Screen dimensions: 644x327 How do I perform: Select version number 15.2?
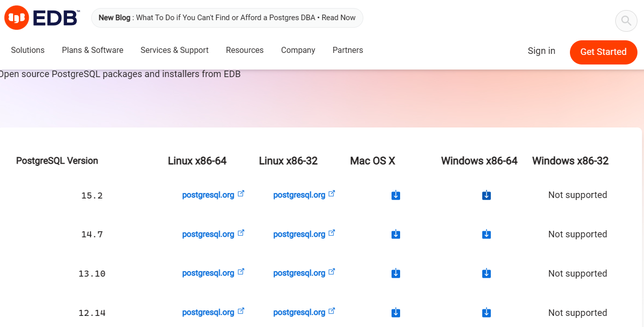tap(92, 195)
